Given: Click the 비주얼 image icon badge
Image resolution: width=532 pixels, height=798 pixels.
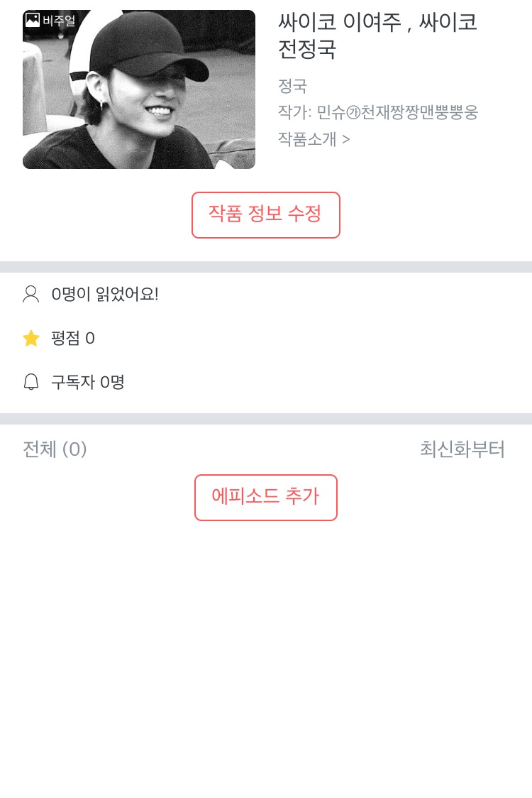Looking at the screenshot, I should 33,20.
